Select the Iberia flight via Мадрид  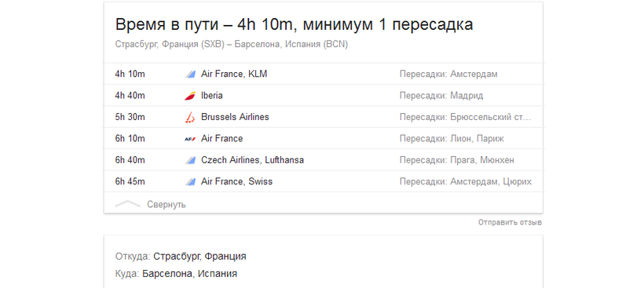pyautogui.click(x=324, y=96)
